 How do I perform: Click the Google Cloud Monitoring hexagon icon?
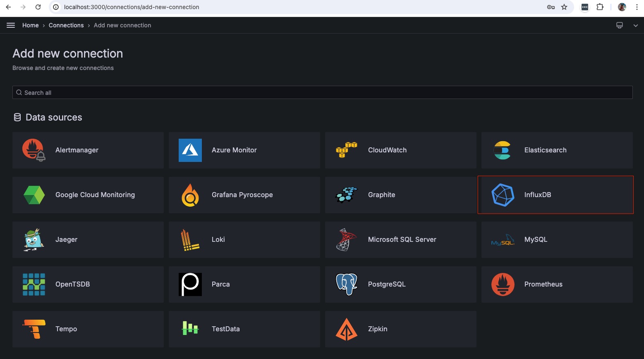(34, 195)
